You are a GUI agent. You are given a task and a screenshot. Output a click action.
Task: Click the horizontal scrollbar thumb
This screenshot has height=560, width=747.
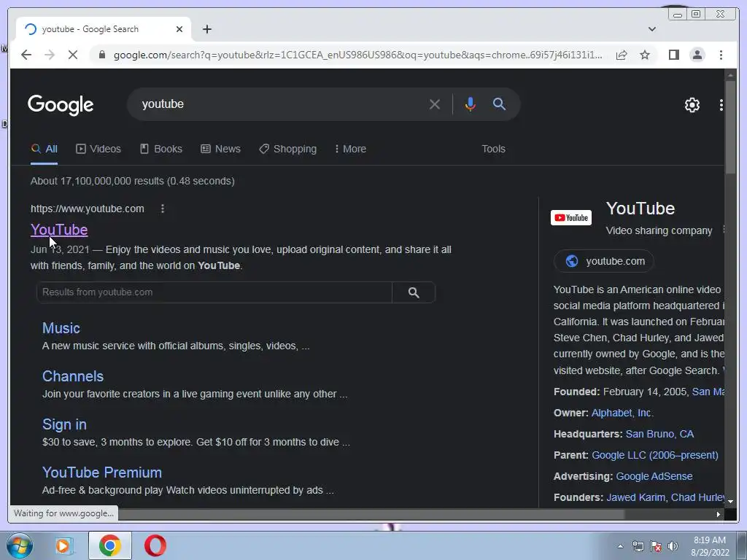(371, 514)
